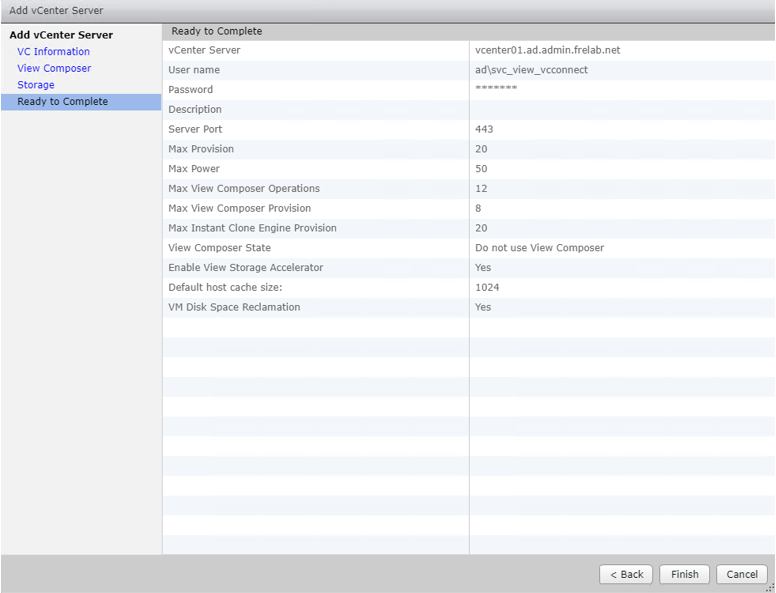Select the Max View Composer Operations label
Viewport: 776px width, 593px height.
coord(244,189)
